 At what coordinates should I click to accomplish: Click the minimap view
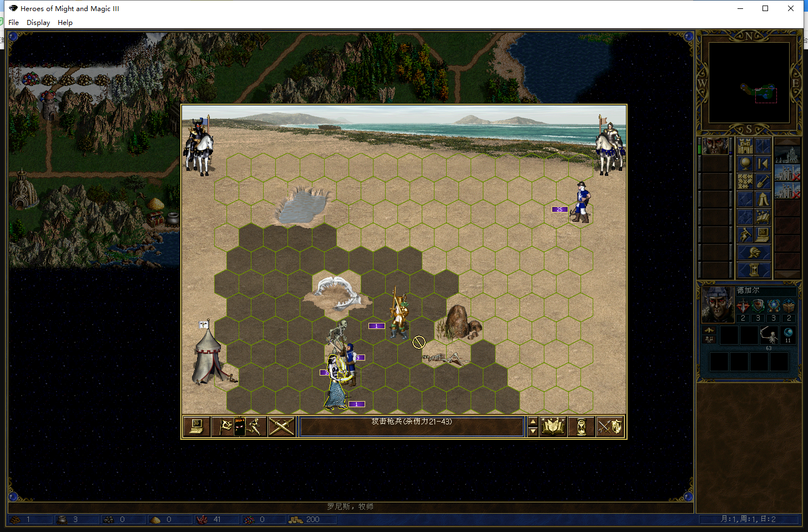coord(749,83)
